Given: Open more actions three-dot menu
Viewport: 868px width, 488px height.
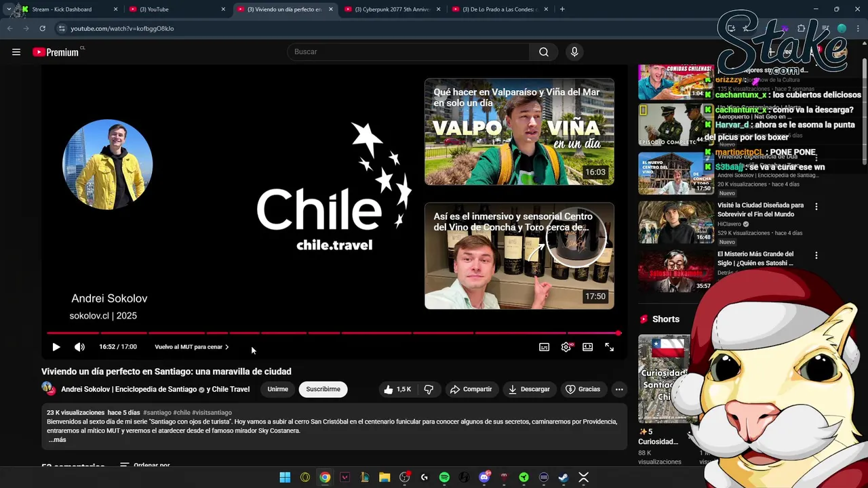Looking at the screenshot, I should coord(619,389).
